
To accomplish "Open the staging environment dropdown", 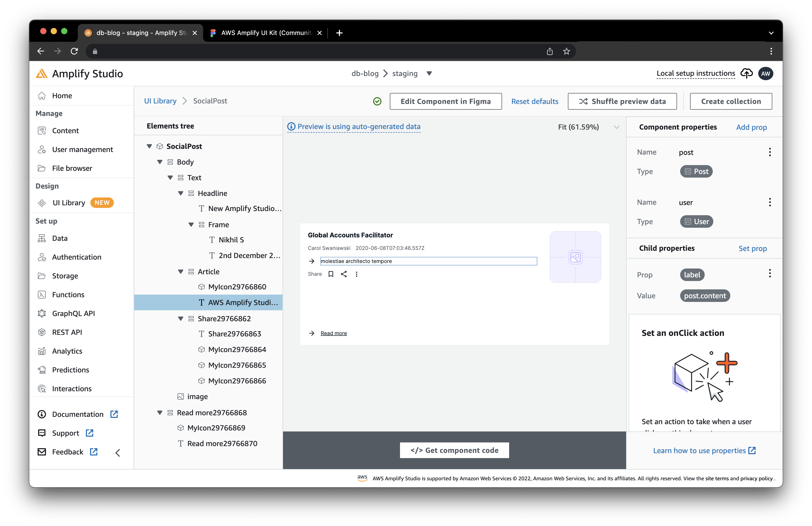I will 429,73.
